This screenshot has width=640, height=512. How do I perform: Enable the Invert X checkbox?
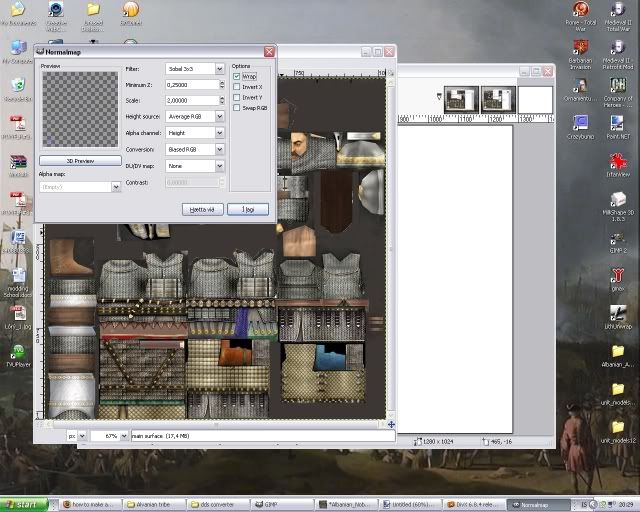pos(236,87)
